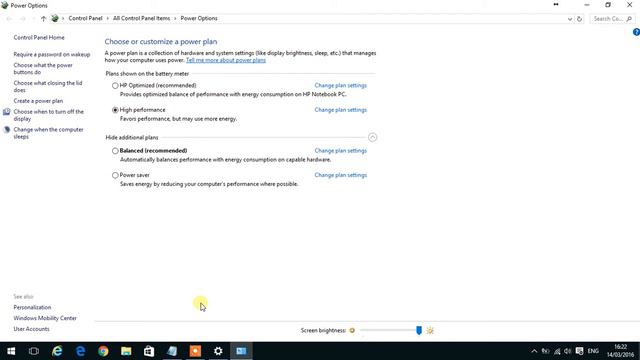Change plan settings for Power saver

(340, 175)
